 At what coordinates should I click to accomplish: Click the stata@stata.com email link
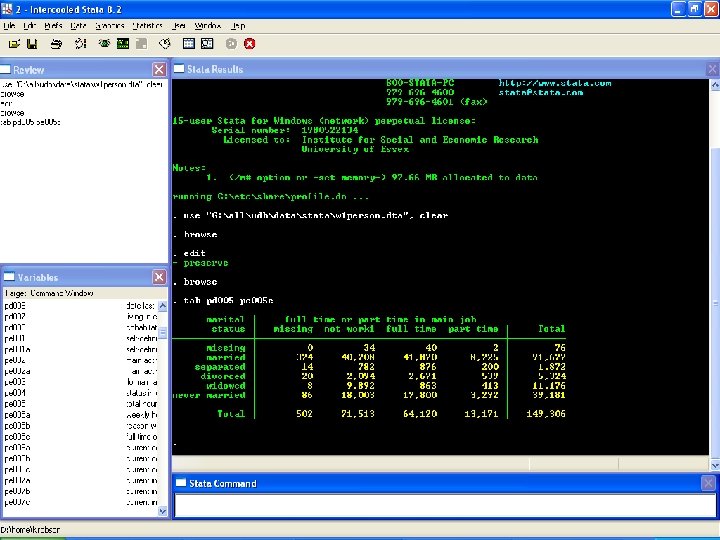point(541,93)
